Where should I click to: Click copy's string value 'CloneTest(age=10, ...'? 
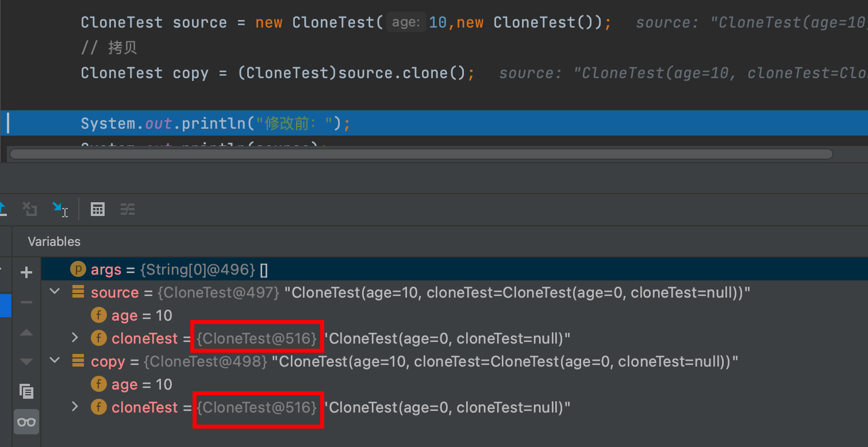pyautogui.click(x=505, y=361)
